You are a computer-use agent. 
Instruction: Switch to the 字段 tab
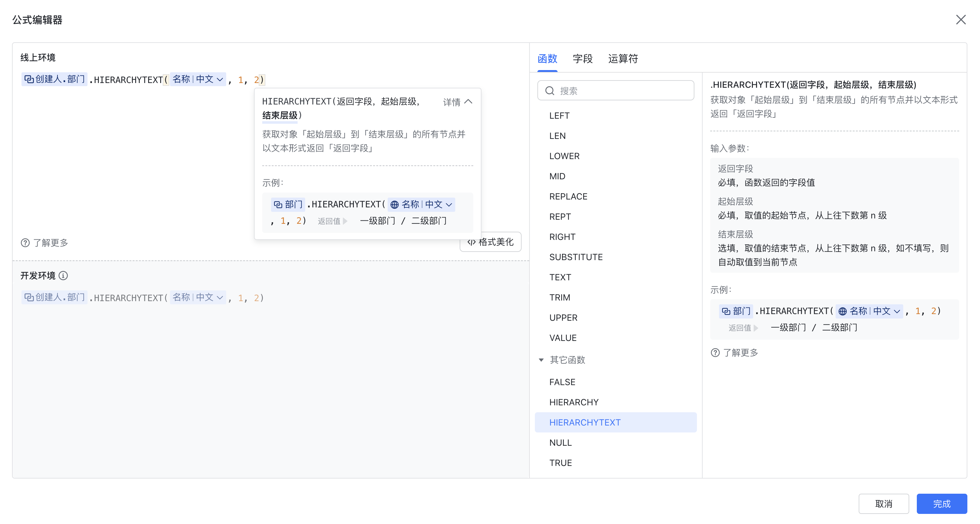pos(583,58)
